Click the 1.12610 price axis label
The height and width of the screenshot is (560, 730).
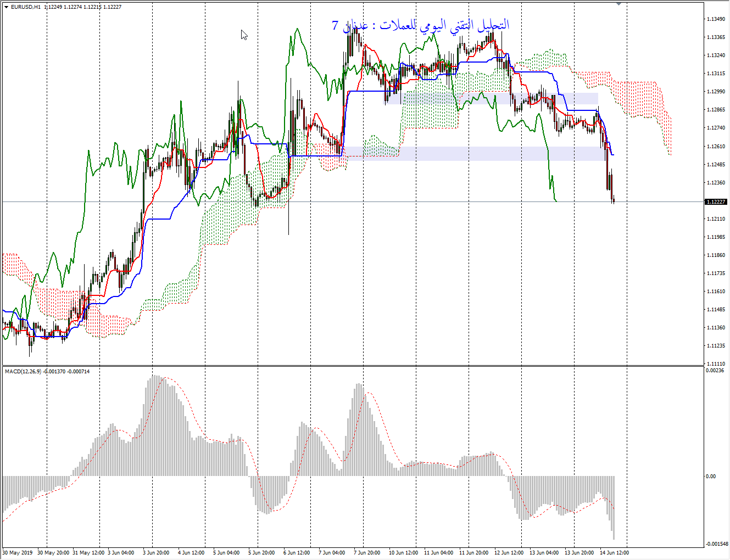pos(716,147)
